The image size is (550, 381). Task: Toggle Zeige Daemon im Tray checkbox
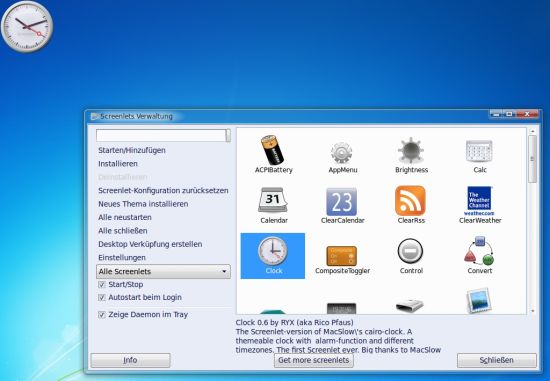(x=102, y=315)
